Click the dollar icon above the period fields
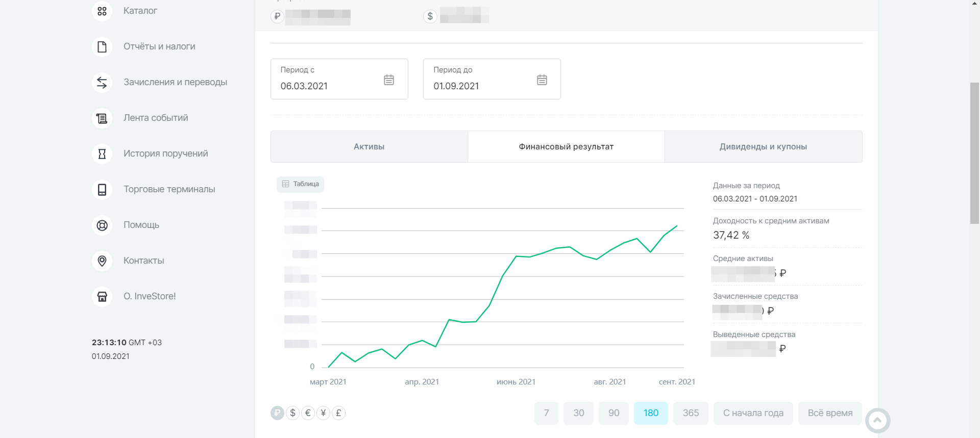The image size is (980, 438). point(430,16)
